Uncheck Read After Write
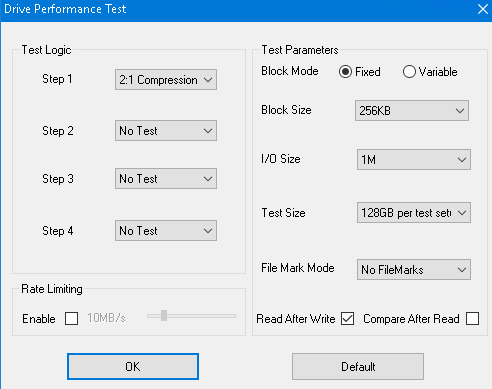Screen dimensions: 492x389 [348, 318]
